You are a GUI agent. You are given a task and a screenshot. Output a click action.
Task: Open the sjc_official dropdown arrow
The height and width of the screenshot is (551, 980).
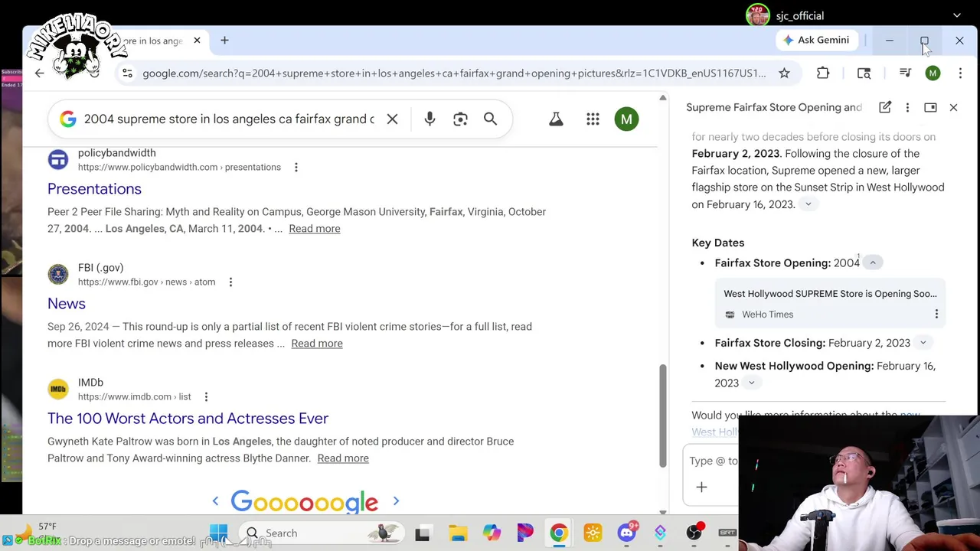pyautogui.click(x=956, y=16)
